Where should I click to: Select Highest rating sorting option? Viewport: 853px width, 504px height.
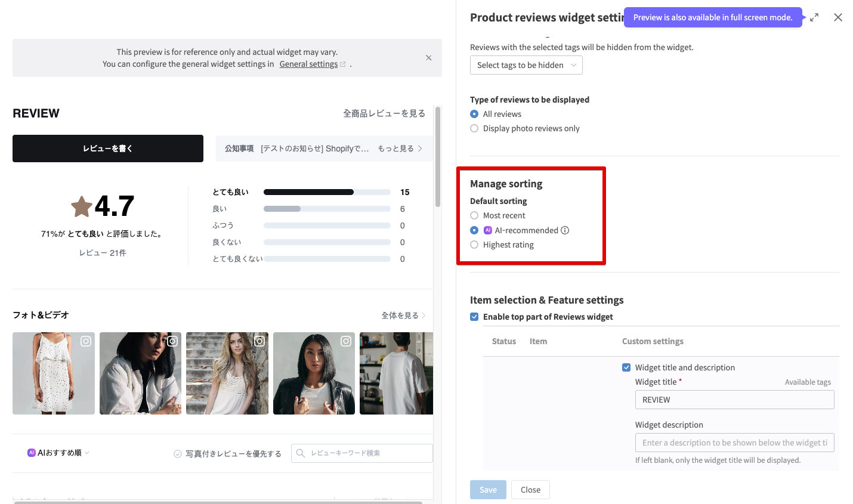[474, 245]
